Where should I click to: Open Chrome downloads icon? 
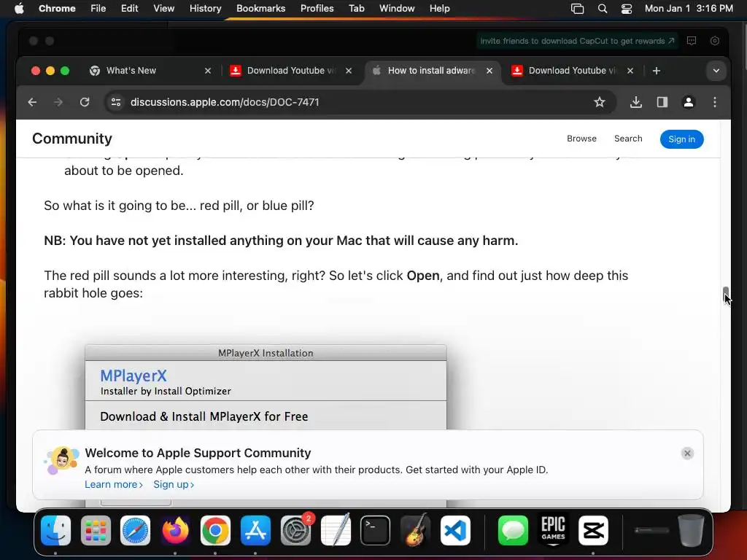[x=635, y=102]
